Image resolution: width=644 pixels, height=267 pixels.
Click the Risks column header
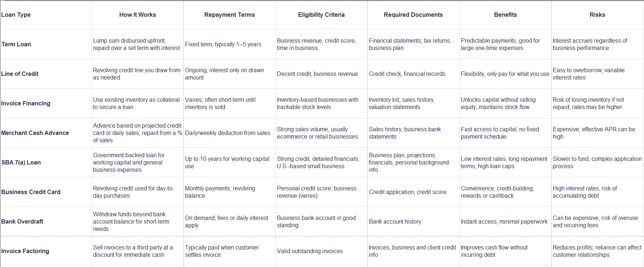[597, 15]
